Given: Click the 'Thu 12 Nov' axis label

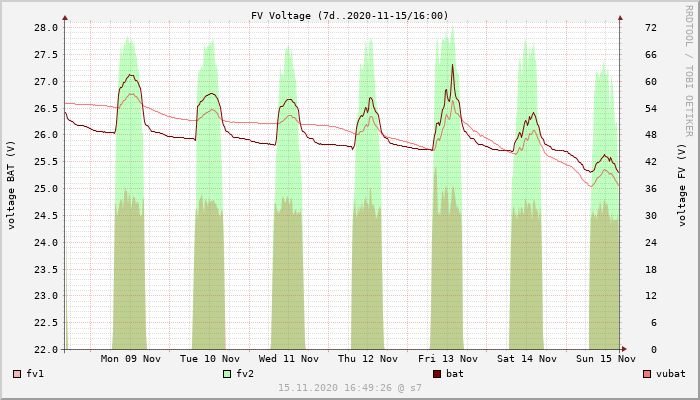Looking at the screenshot, I should click(368, 359).
